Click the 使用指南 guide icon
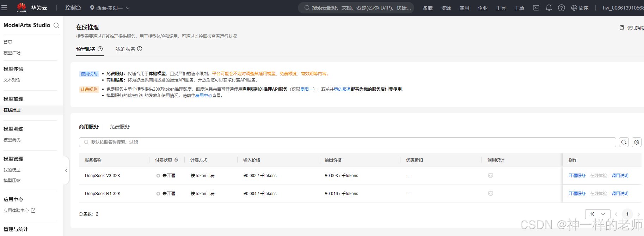The width and height of the screenshot is (644, 236). click(x=622, y=28)
